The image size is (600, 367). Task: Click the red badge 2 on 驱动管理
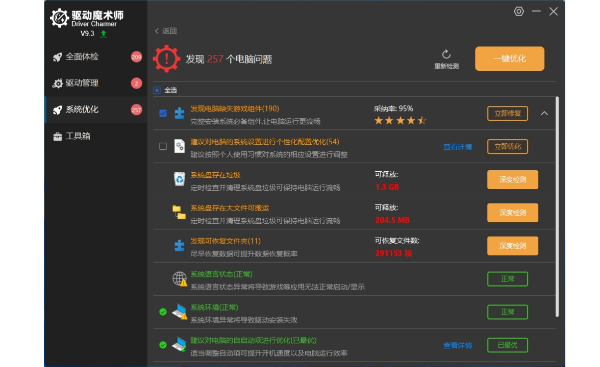tap(136, 83)
